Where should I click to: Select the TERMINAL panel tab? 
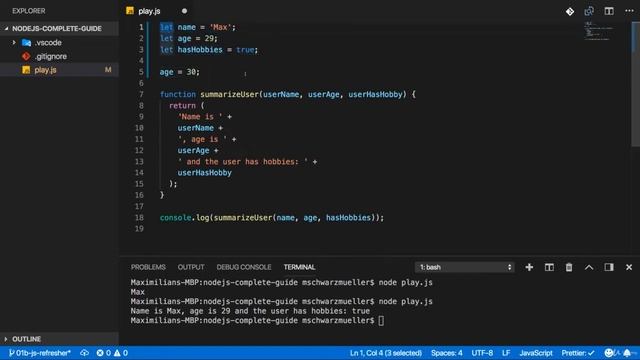tap(299, 267)
